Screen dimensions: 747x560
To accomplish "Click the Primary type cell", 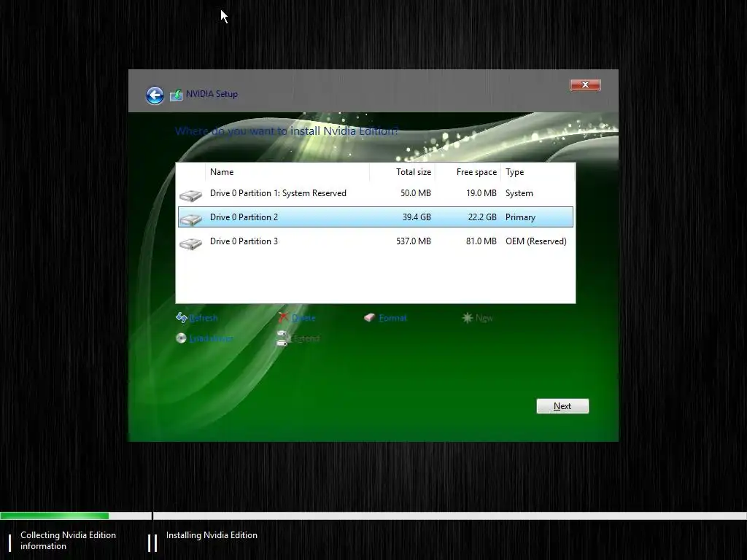I will coord(520,217).
